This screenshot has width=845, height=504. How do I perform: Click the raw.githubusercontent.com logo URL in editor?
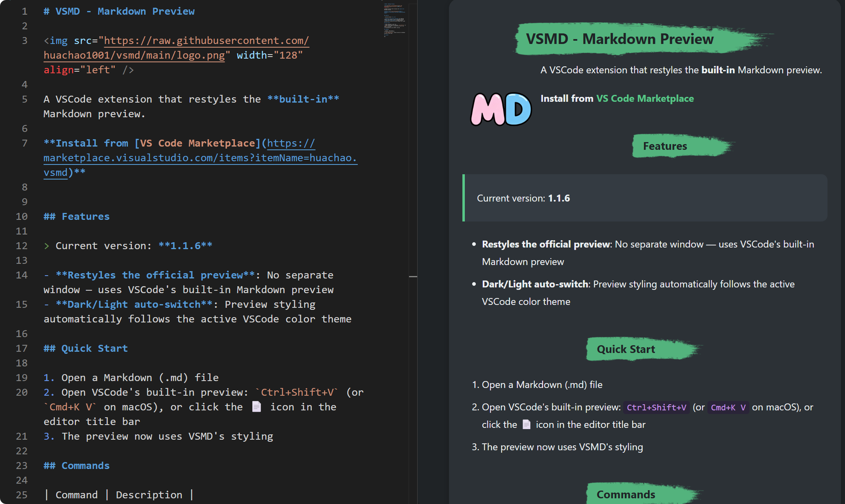pos(176,48)
